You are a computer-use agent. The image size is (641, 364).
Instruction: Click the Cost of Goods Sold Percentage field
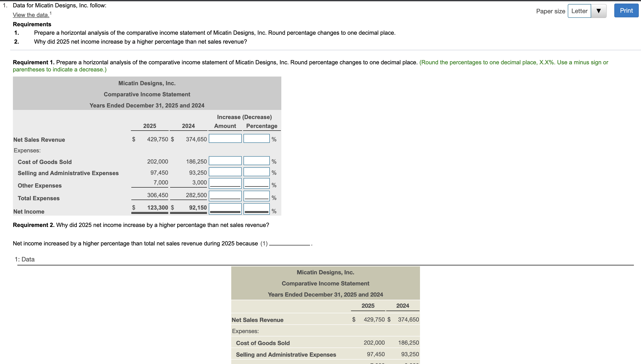(x=256, y=160)
